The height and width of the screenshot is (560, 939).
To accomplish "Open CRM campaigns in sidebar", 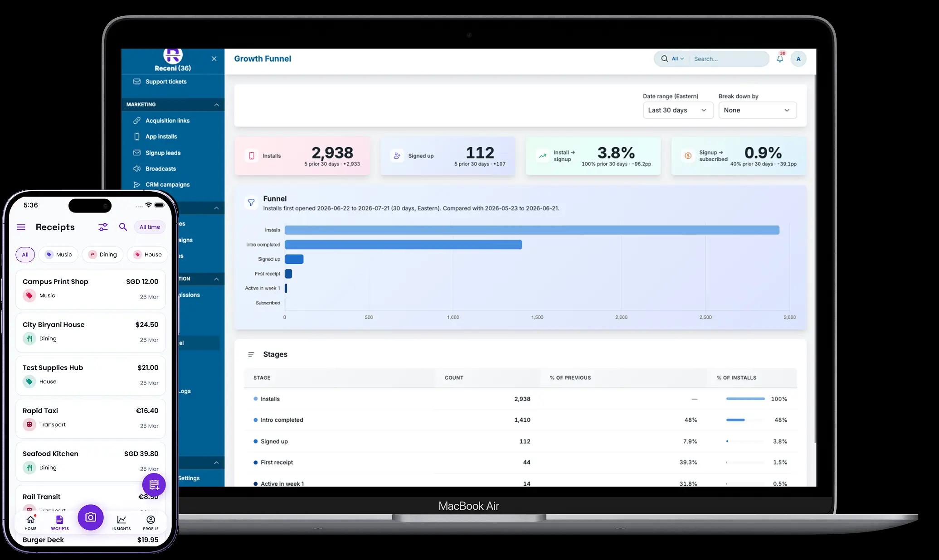I will 167,184.
